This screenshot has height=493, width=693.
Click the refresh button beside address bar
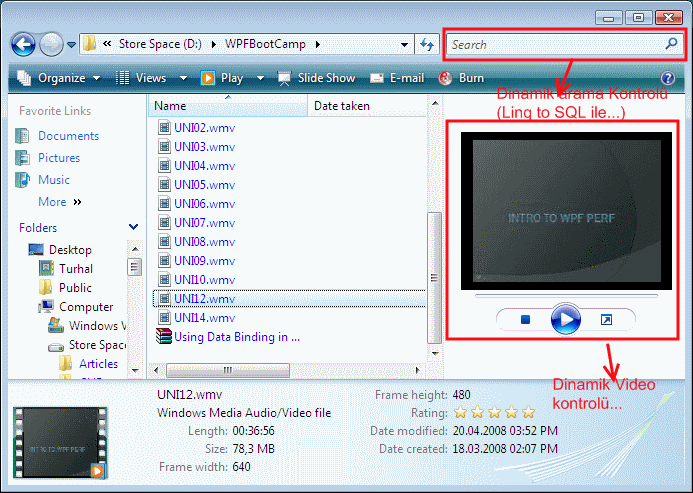(427, 45)
